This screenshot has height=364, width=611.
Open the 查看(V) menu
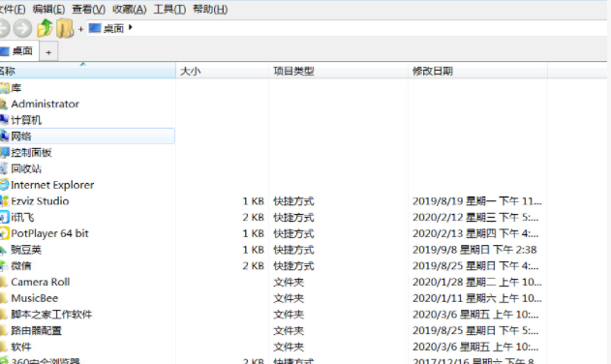pos(88,9)
